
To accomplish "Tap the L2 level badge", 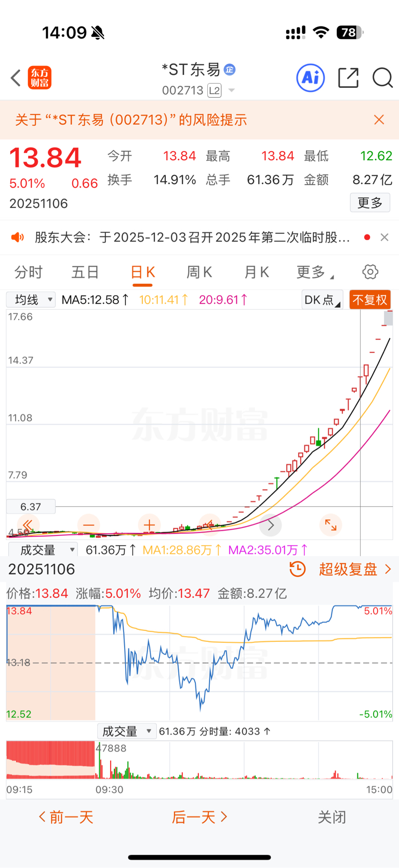I will [x=215, y=90].
